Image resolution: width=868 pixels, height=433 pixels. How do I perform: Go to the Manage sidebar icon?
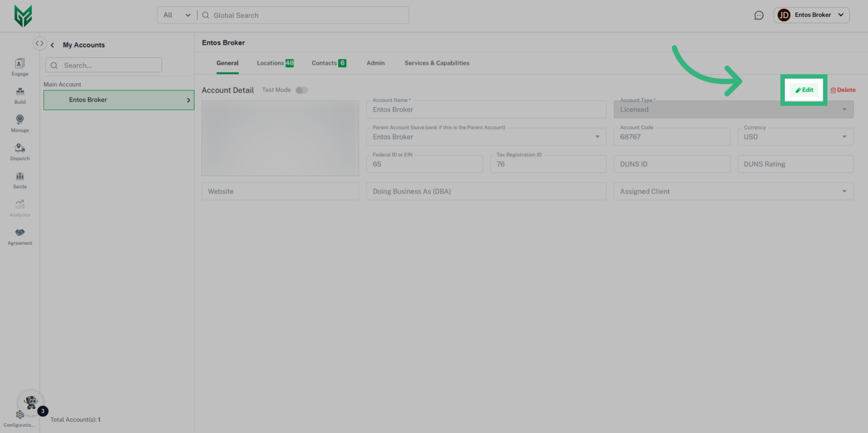pos(20,120)
